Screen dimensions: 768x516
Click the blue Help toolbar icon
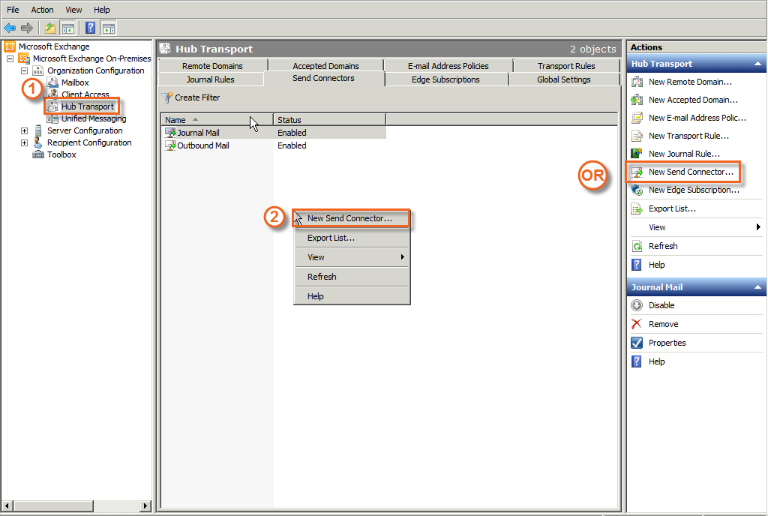point(90,28)
